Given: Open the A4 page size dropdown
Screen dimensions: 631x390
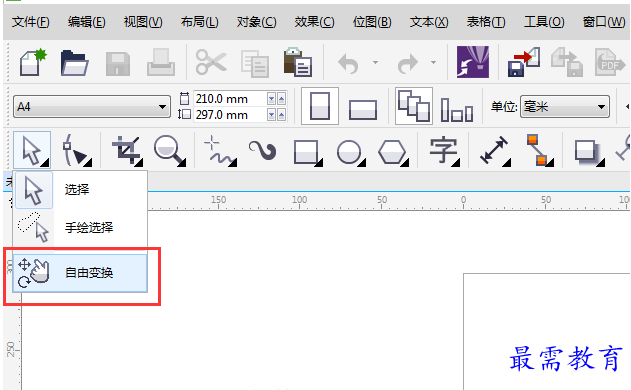Looking at the screenshot, I should click(92, 107).
